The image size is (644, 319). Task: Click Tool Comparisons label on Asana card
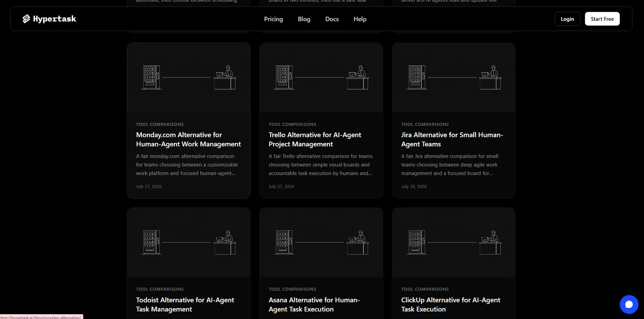pos(293,289)
